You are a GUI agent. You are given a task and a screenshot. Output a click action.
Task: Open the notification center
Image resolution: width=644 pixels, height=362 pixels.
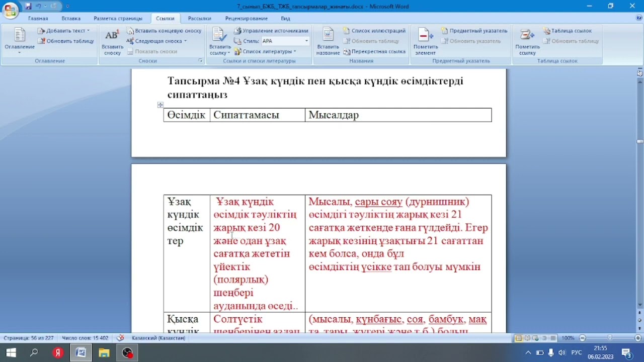(627, 353)
